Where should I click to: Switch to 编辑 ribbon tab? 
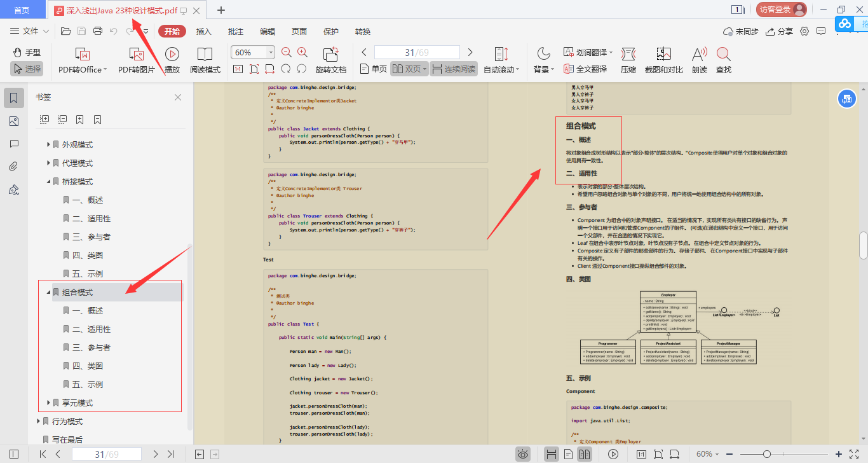coord(268,31)
